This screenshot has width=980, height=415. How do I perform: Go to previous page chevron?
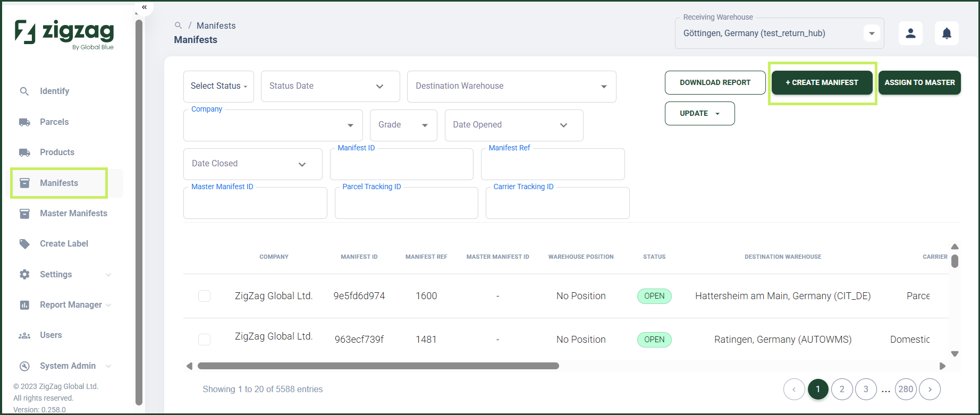tap(794, 389)
